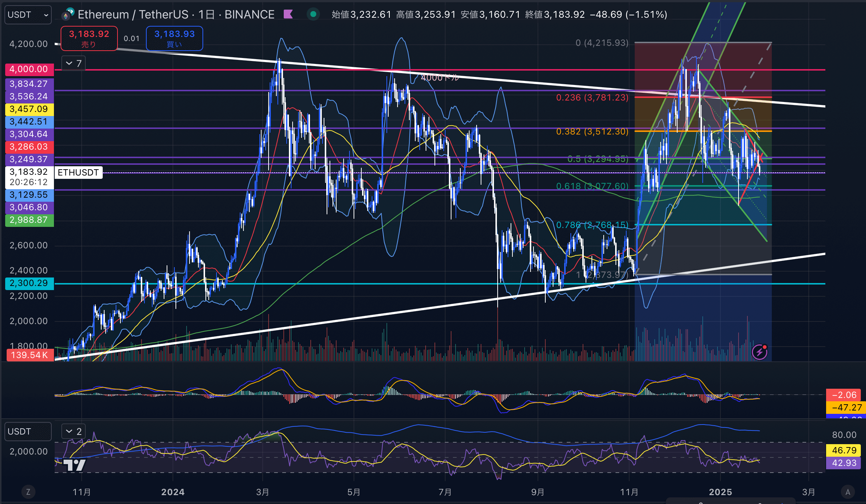The height and width of the screenshot is (504, 866).
Task: Click the green 2,988.87 price label
Action: [29, 220]
